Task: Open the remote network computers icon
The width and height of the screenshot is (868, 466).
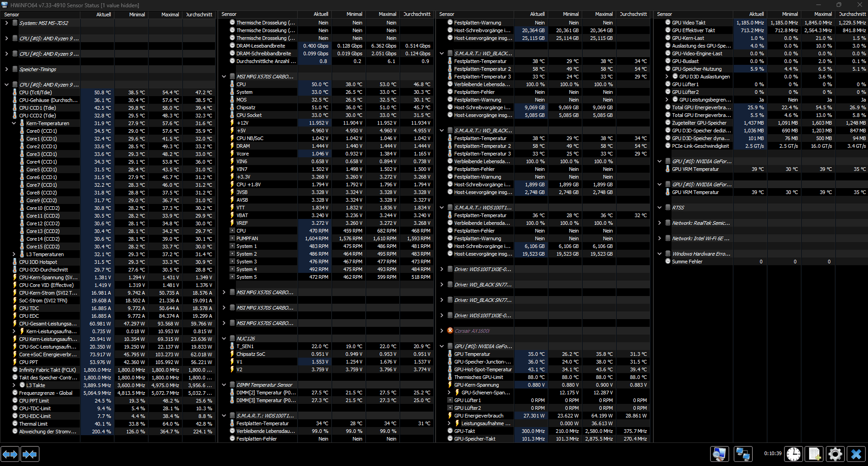Action: (743, 454)
